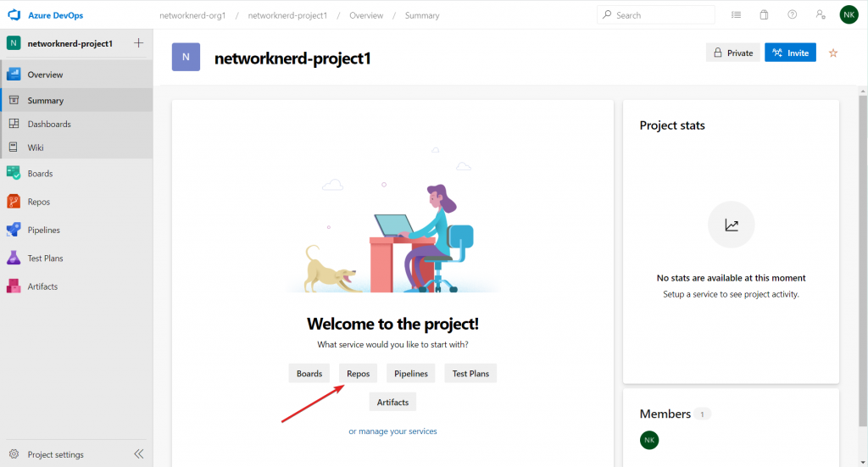Select Repos label in the sidebar menu
The height and width of the screenshot is (467, 868).
click(x=39, y=202)
